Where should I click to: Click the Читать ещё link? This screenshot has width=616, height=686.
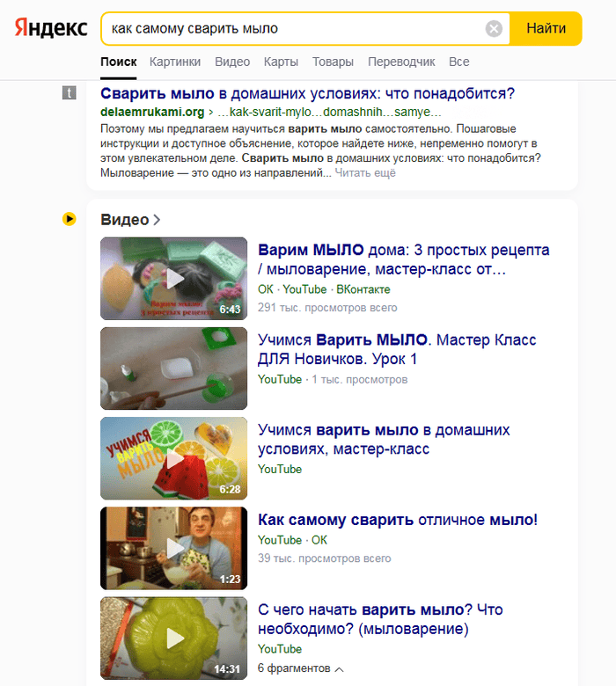(x=365, y=172)
